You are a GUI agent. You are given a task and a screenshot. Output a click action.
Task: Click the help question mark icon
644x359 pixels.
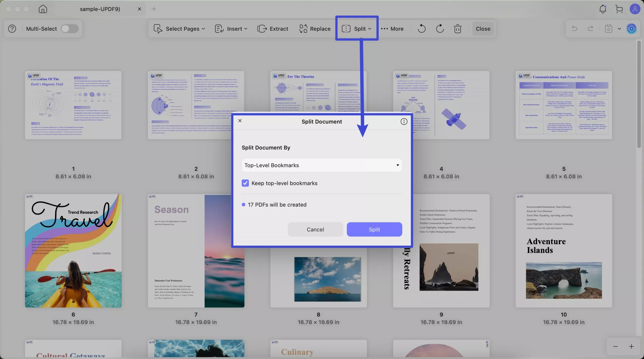pos(12,28)
